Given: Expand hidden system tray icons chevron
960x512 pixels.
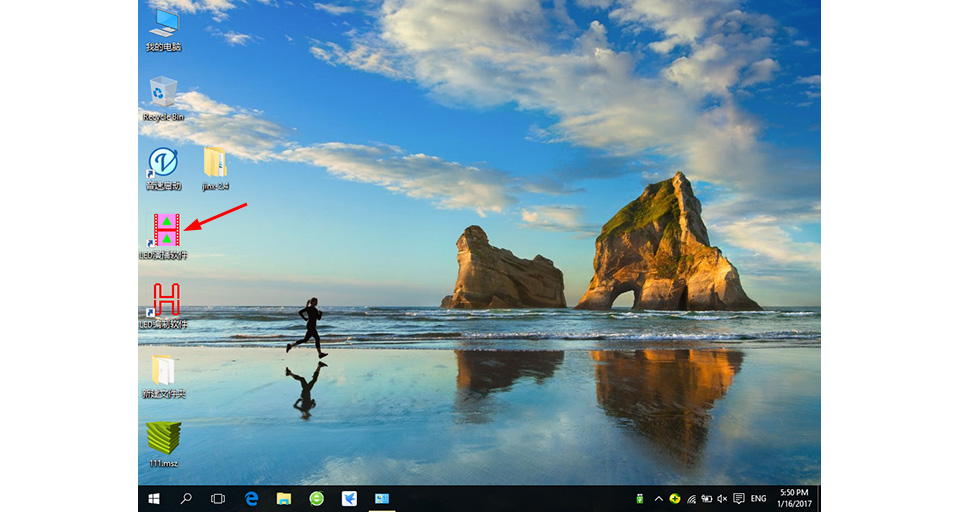Looking at the screenshot, I should [x=658, y=499].
